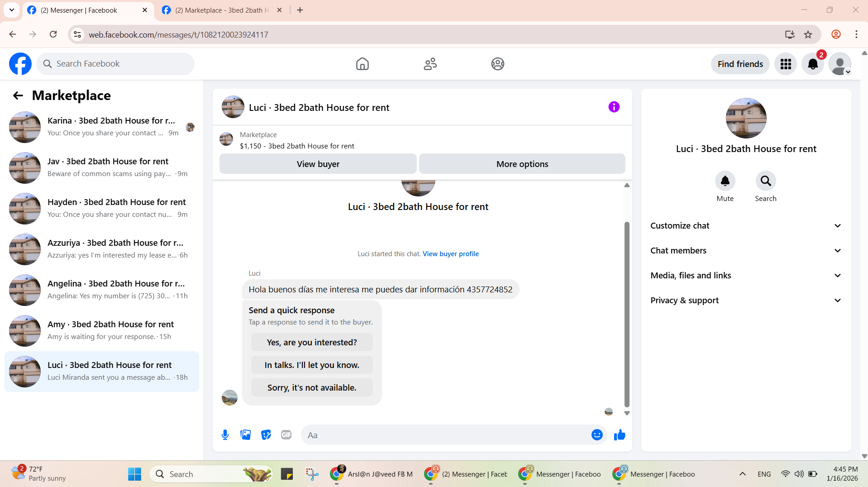Viewport: 868px width, 487px height.
Task: Bookmark this page with the star icon
Action: (808, 34)
